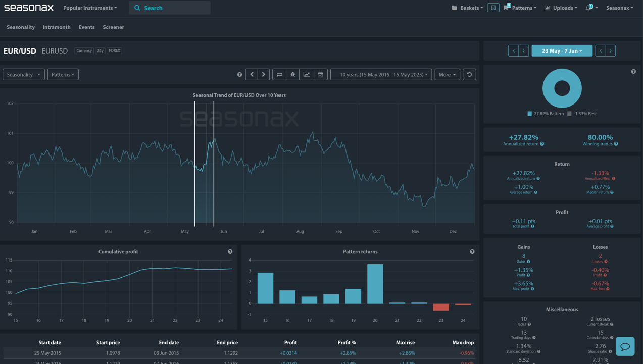Click the search magnifier icon

point(137,8)
